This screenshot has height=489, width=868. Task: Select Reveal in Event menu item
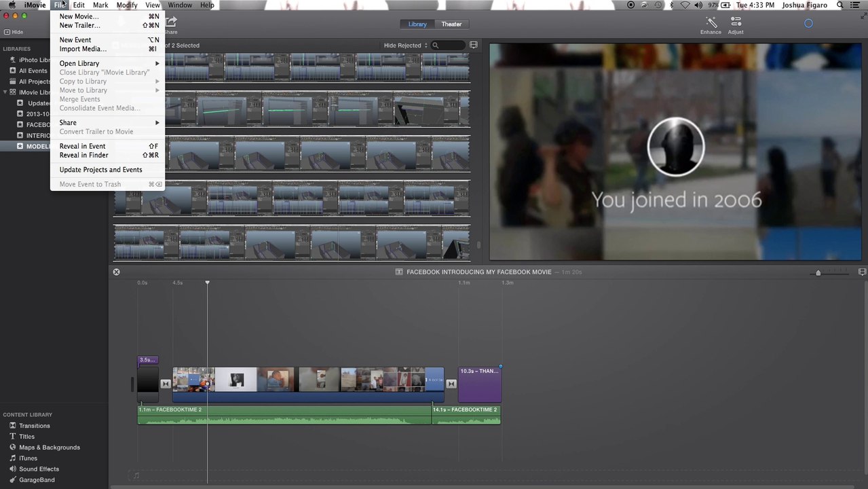click(109, 146)
